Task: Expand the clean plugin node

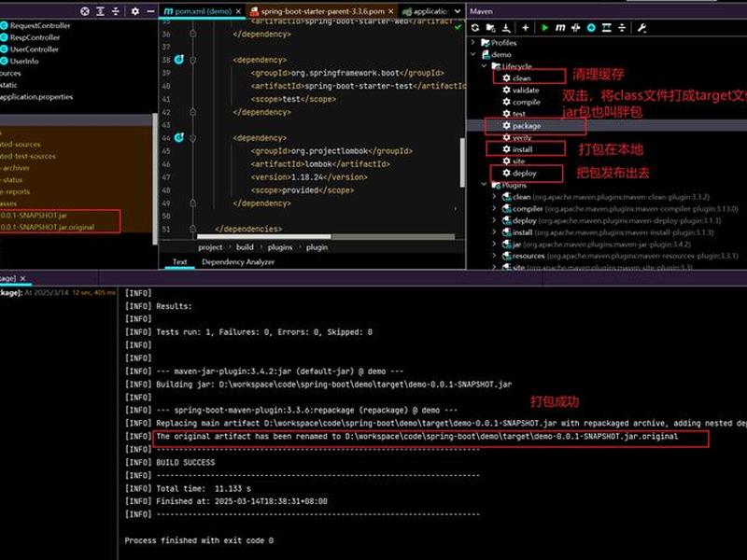Action: tap(494, 197)
